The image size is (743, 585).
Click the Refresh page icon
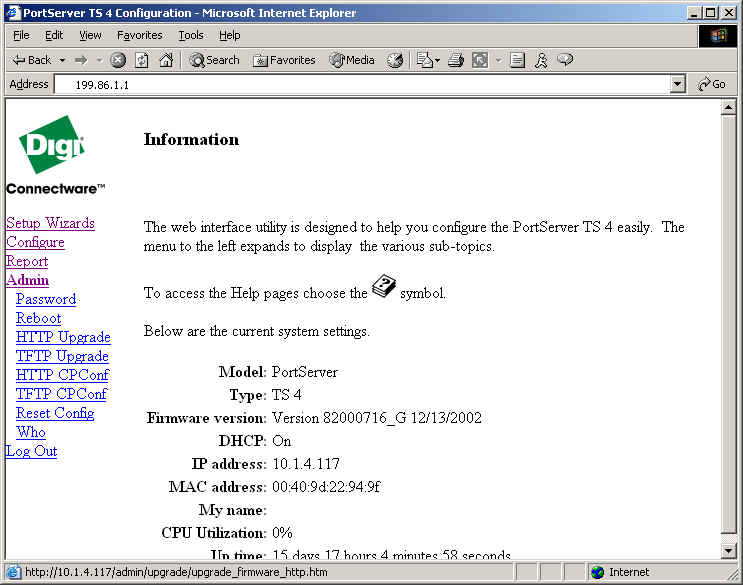click(x=142, y=60)
